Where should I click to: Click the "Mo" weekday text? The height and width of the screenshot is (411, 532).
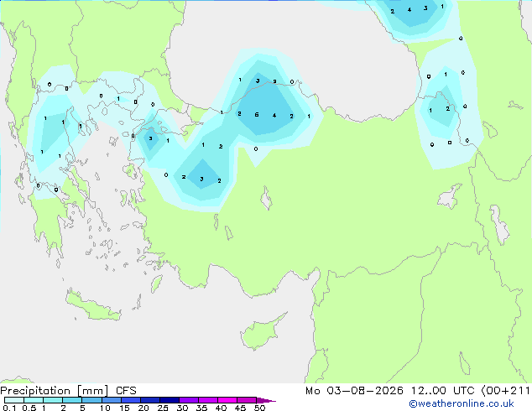[x=312, y=391]
